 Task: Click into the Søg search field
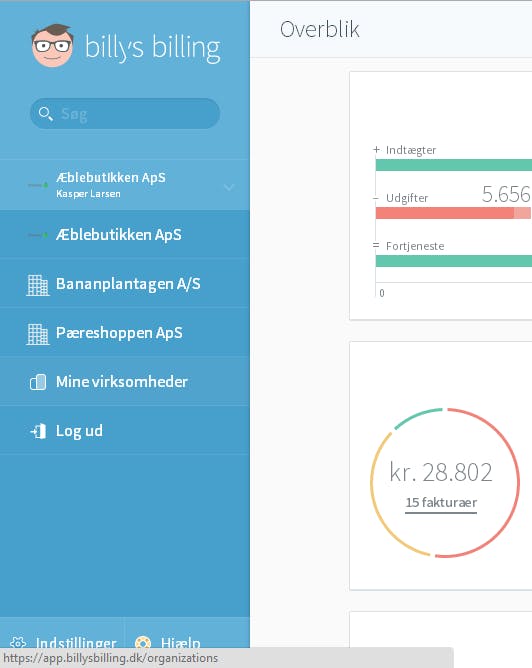(125, 114)
